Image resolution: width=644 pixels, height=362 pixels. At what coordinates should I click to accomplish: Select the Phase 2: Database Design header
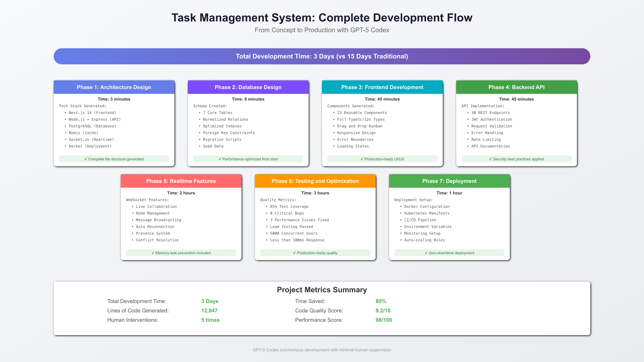(x=248, y=87)
